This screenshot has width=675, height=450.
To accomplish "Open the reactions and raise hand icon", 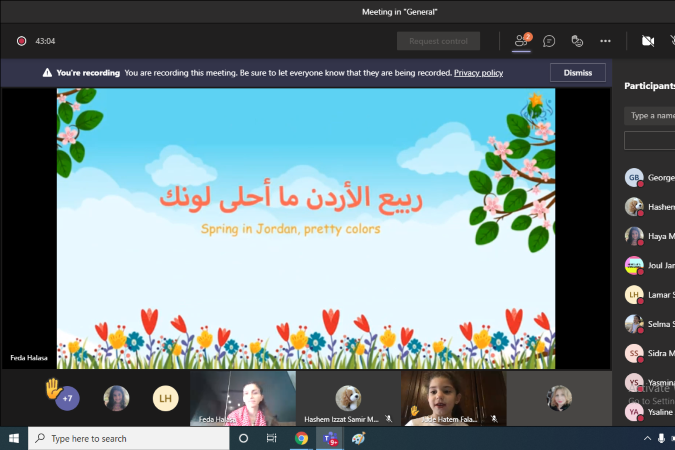I will coord(577,41).
